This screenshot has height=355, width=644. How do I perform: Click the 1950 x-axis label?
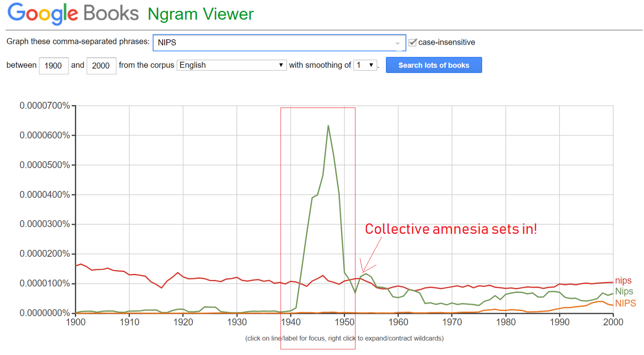coord(345,322)
